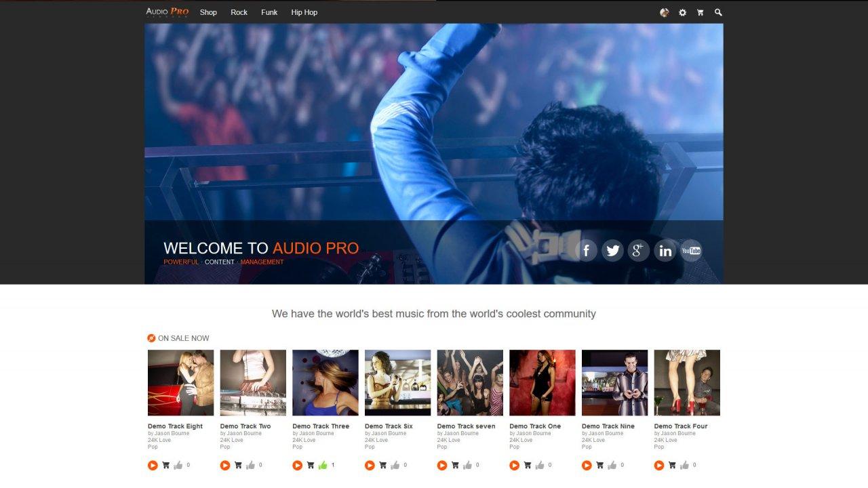The width and height of the screenshot is (868, 488).
Task: Play Demo Track Eight
Action: 153,466
